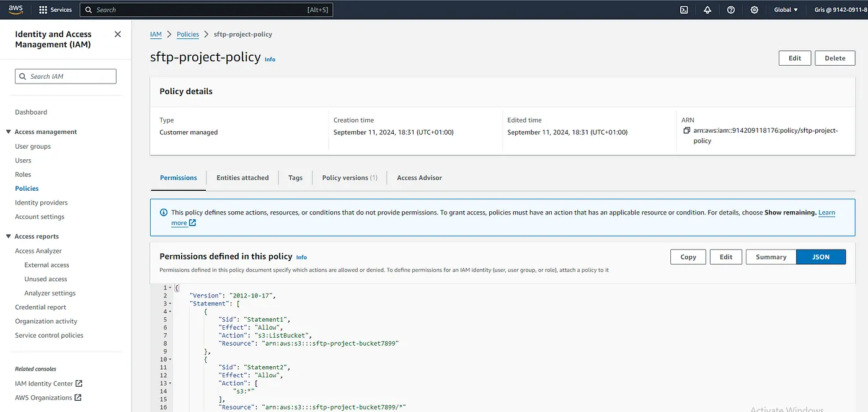Viewport: 868px width, 412px height.
Task: Fold JSON code at line 1
Action: coord(170,288)
